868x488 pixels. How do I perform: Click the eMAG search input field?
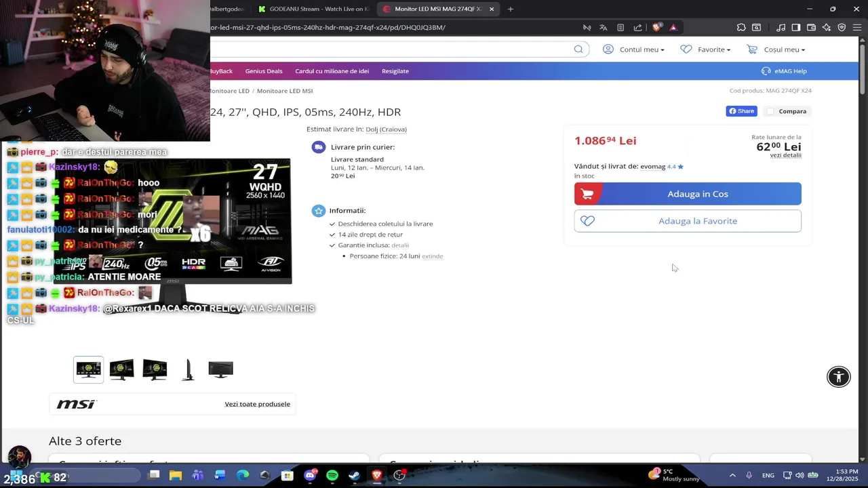(x=390, y=49)
